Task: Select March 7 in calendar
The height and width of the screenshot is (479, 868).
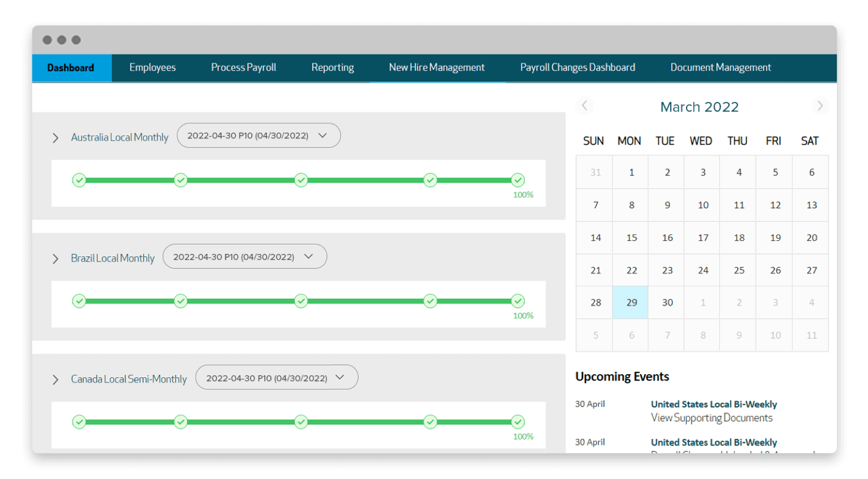Action: coord(595,205)
